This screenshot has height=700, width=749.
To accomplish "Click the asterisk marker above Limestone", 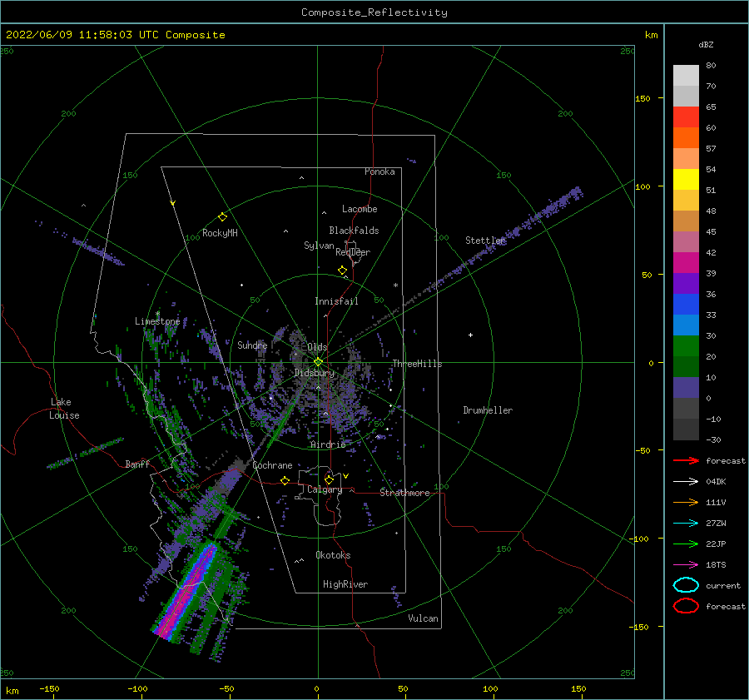I will click(x=157, y=314).
